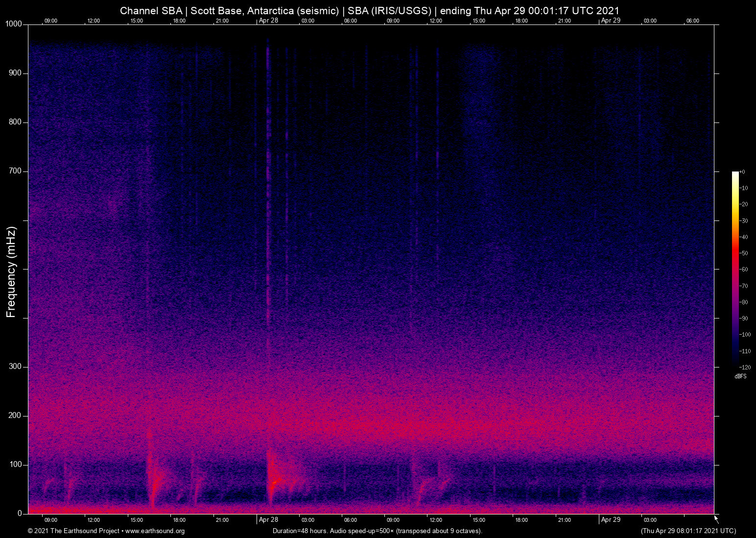756x538 pixels.
Task: Click the Thu Apr 29 08:01:17 timestamp
Action: [x=688, y=531]
